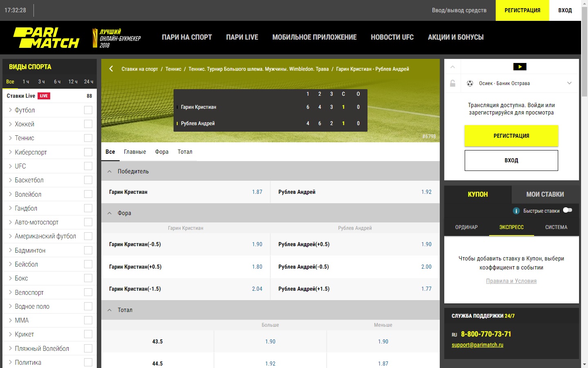Viewport: 588px width, 368px height.
Task: Filter sports by 24 ч
Action: tap(89, 82)
